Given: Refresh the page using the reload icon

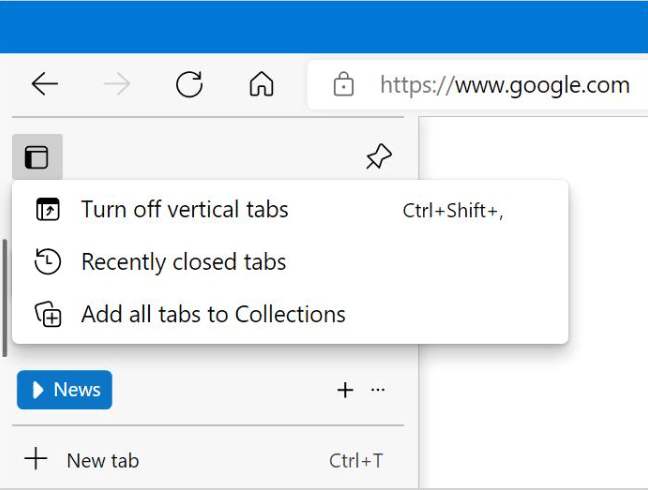Looking at the screenshot, I should click(189, 84).
